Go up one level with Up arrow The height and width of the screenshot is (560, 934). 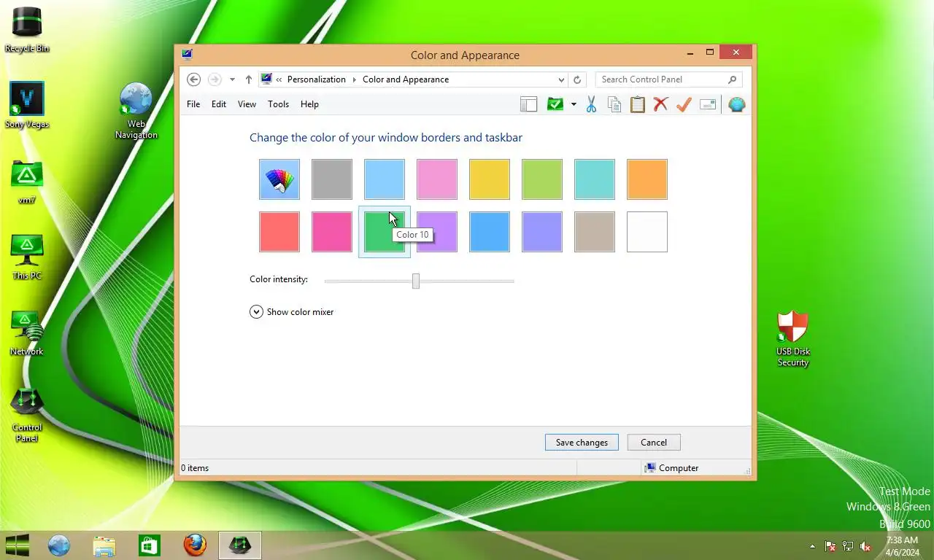pos(248,79)
